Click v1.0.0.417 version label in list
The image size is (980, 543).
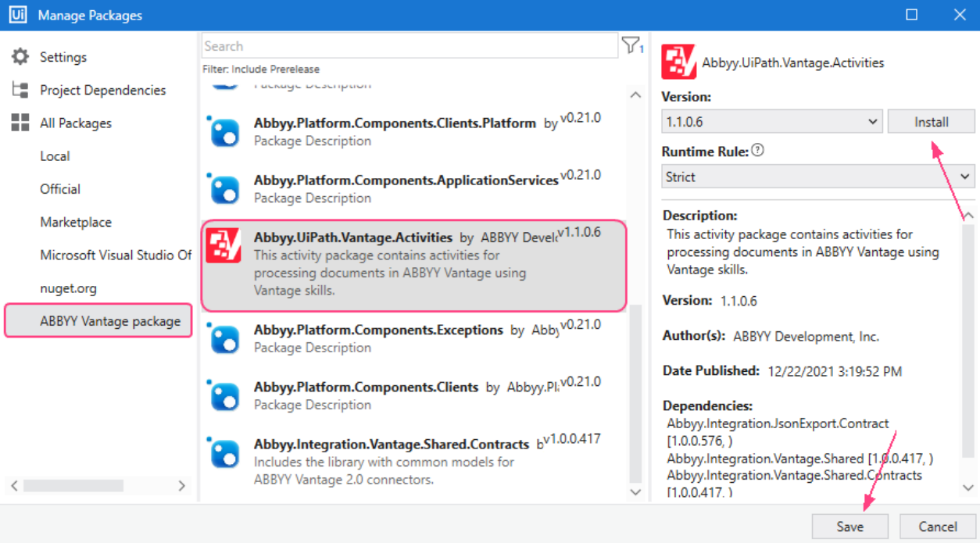(572, 438)
